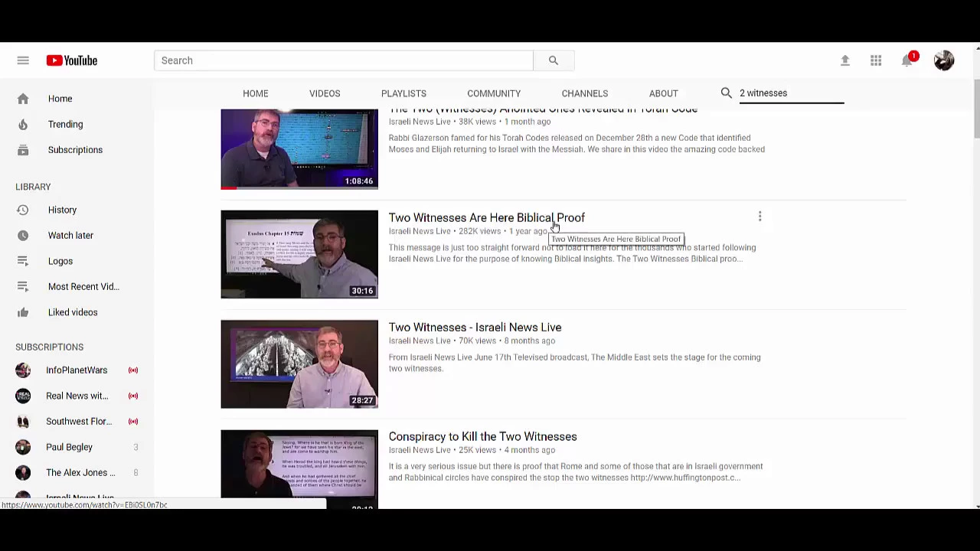Open the notifications bell
The width and height of the screenshot is (980, 551).
click(908, 60)
